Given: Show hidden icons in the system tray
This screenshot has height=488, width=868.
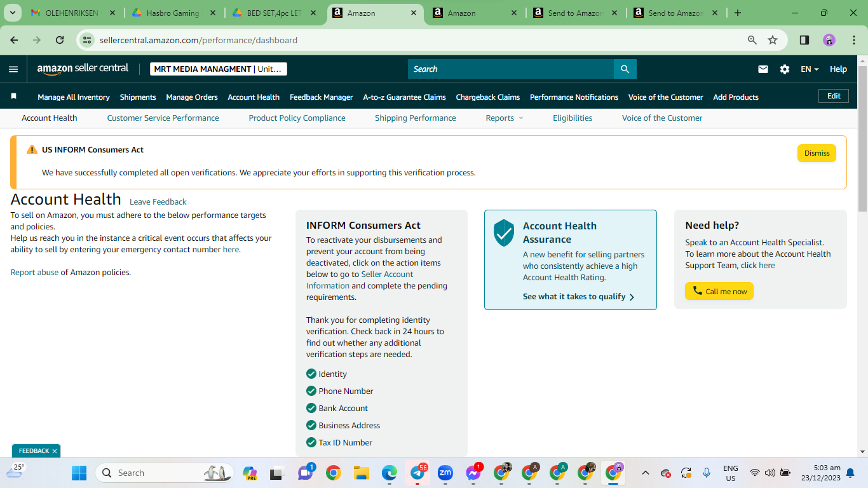Looking at the screenshot, I should 646,473.
